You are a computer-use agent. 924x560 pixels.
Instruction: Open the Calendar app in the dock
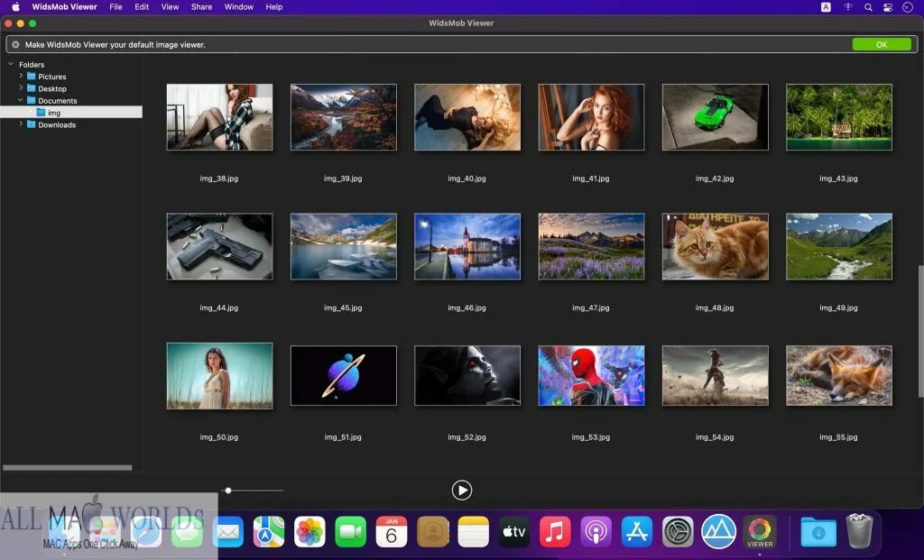coord(391,532)
